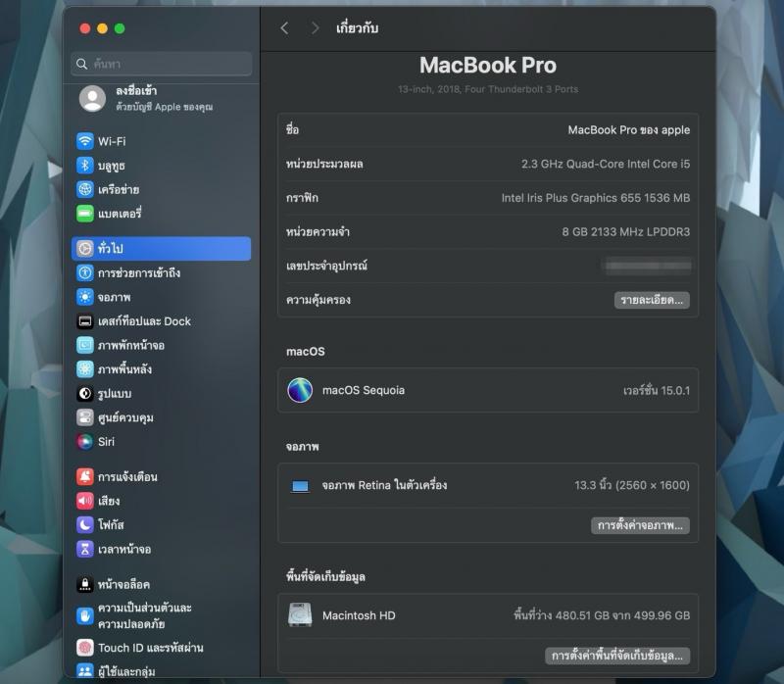784x684 pixels.
Task: Open the Battery (แบตเตอรี่) icon
Action: (85, 214)
